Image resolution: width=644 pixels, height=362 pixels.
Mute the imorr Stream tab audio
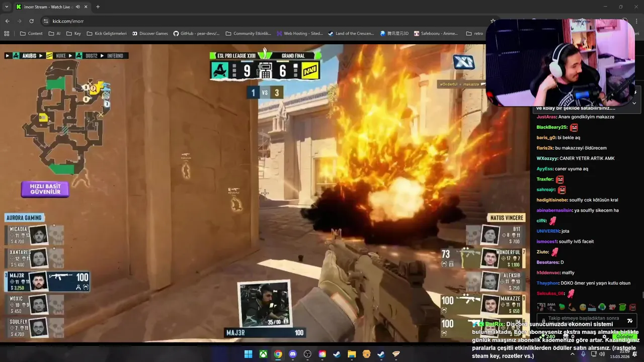pos(77,7)
